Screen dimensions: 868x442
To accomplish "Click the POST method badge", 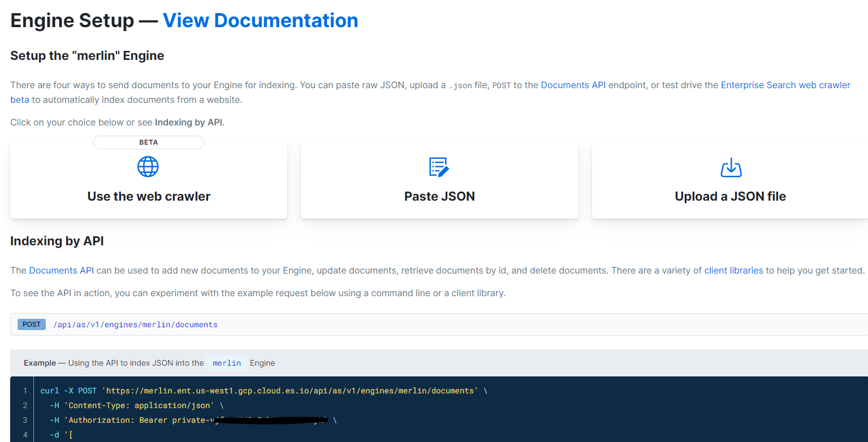I will 31,324.
